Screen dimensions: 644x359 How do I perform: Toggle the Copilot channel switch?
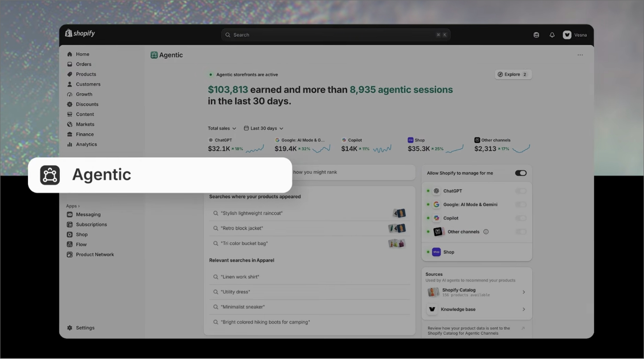tap(521, 218)
